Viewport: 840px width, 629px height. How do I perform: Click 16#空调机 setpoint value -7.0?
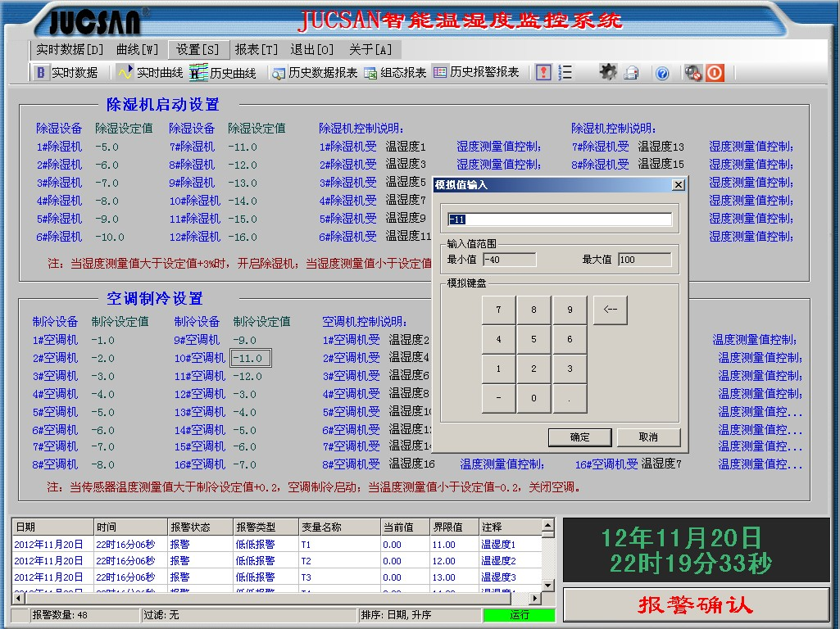[244, 464]
